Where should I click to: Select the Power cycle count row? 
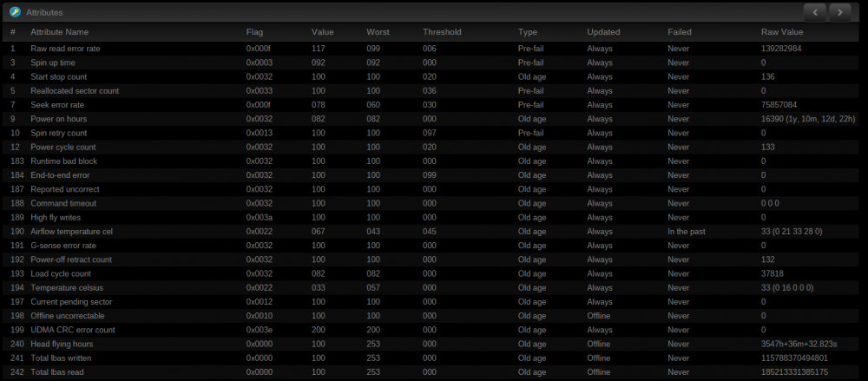(x=431, y=148)
